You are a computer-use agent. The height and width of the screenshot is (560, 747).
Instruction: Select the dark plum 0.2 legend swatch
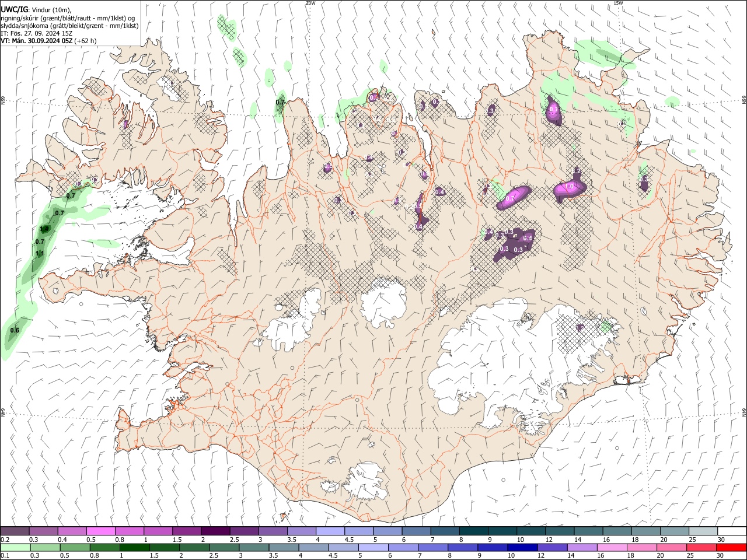pos(15,531)
